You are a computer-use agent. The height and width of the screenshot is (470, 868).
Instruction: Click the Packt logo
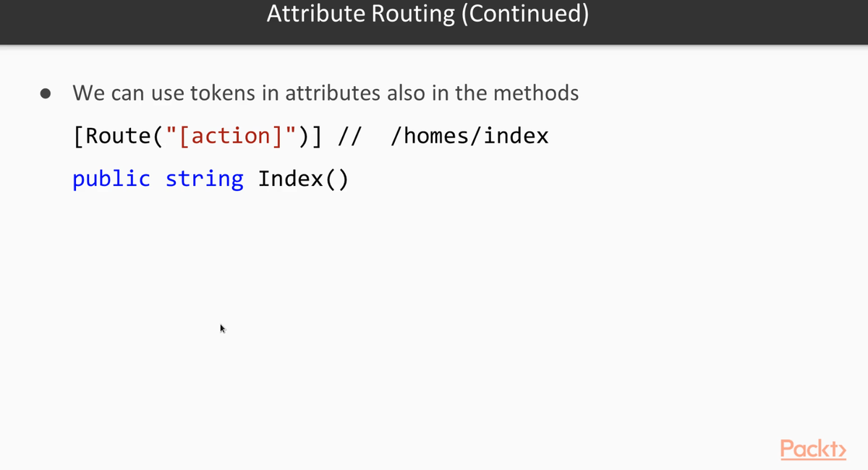[812, 449]
